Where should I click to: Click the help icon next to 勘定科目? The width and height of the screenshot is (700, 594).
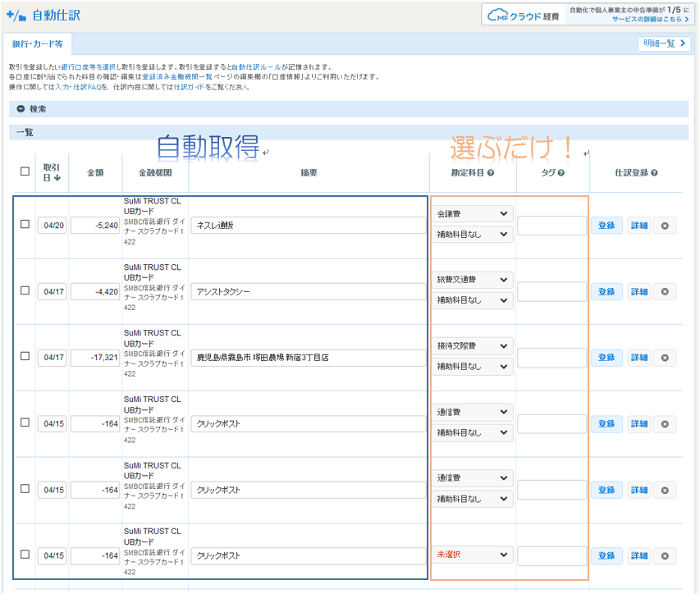coord(491,173)
